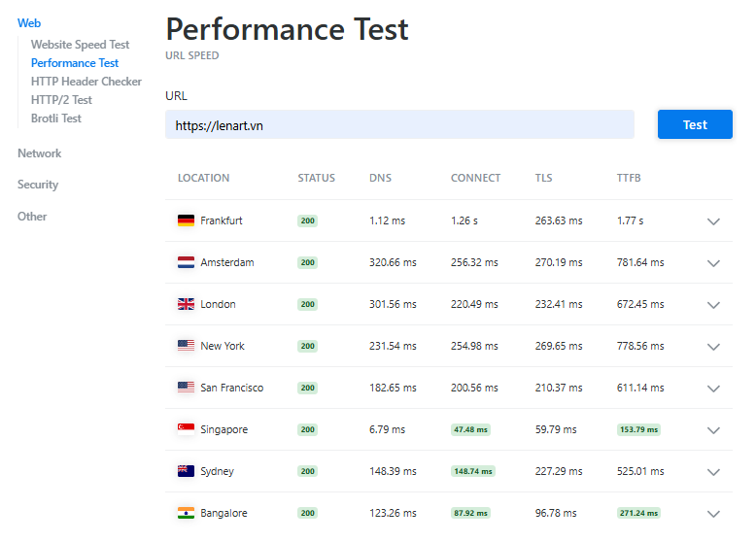Click Bangalore TTFB value 271.24 ms

coord(638,513)
